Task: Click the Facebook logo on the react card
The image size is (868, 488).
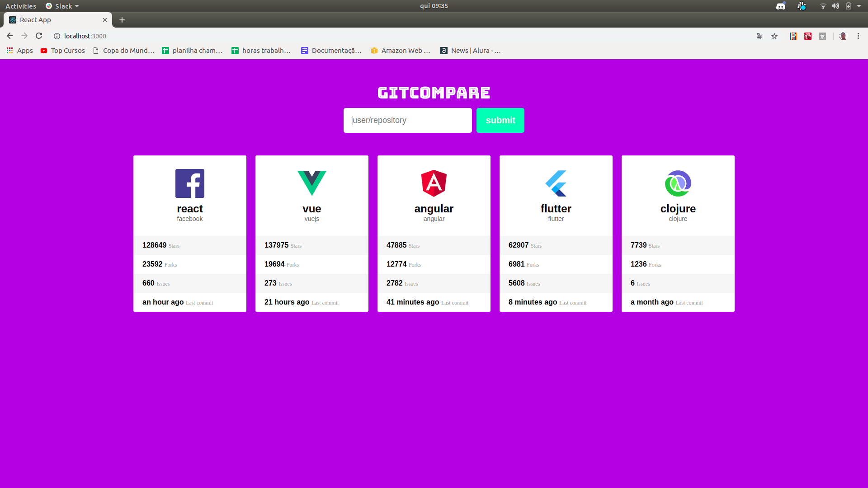Action: tap(189, 183)
